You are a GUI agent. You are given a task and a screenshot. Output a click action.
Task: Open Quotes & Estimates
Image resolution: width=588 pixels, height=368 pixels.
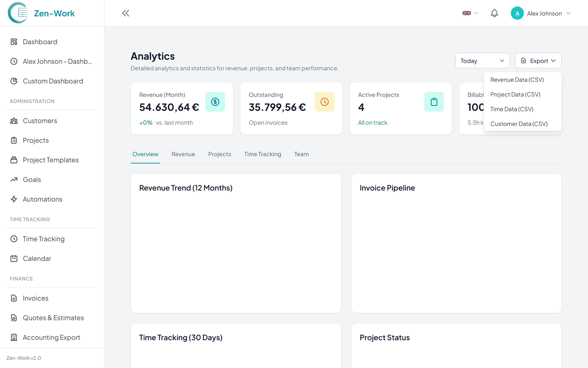pos(53,318)
